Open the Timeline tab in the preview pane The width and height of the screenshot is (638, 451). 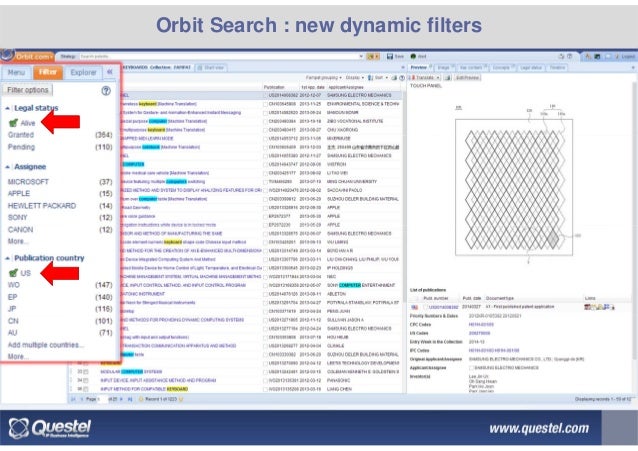point(557,68)
